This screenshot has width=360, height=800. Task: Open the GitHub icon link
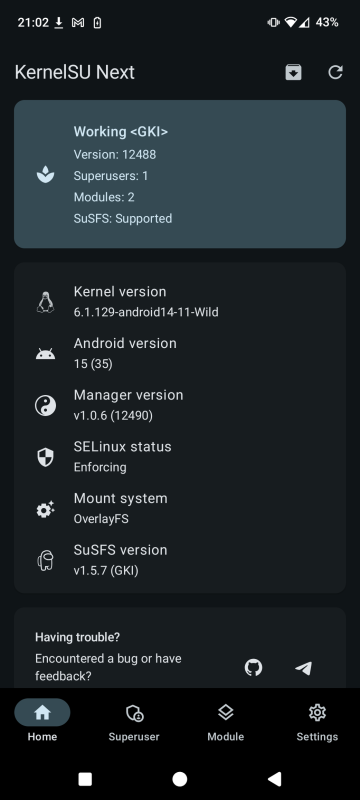(x=253, y=667)
